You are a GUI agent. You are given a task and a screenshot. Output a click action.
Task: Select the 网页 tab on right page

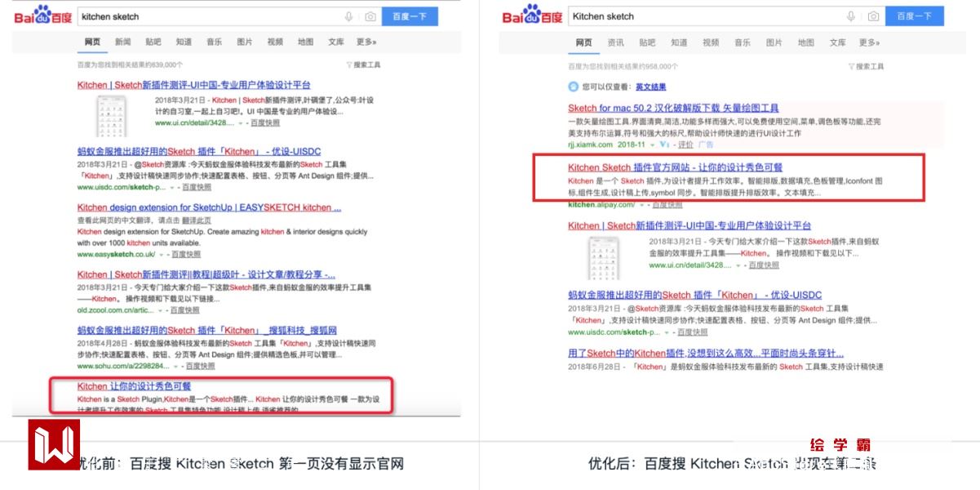583,42
